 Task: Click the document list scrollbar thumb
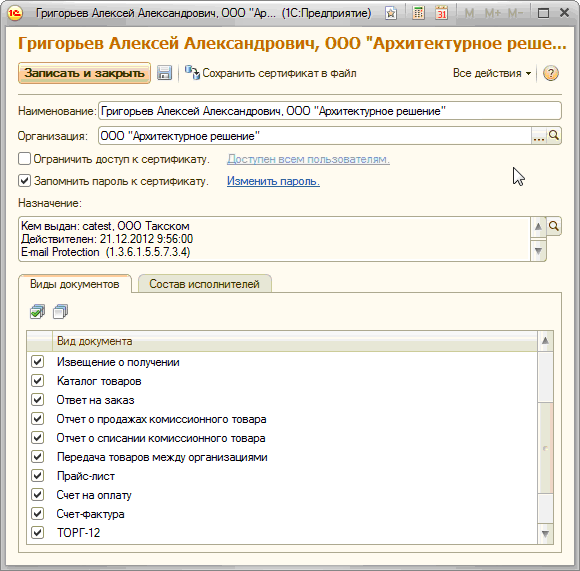(x=545, y=448)
